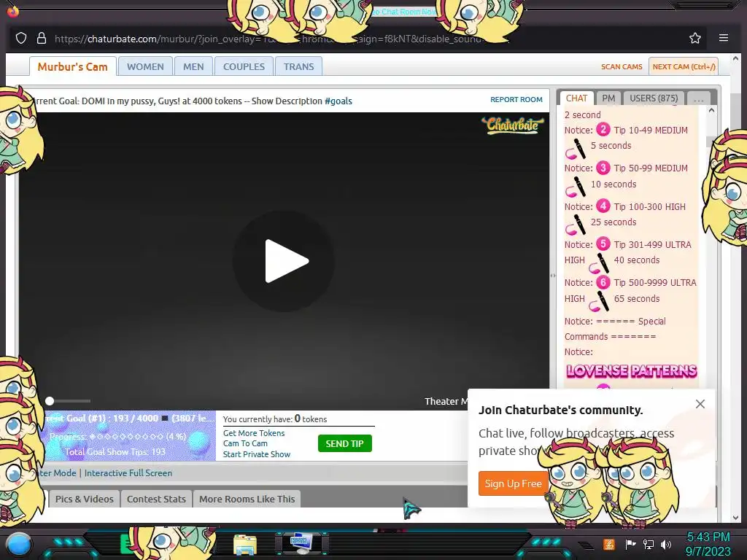Open the Pics & Videos tab
Screen dimensions: 747x560
[85, 499]
